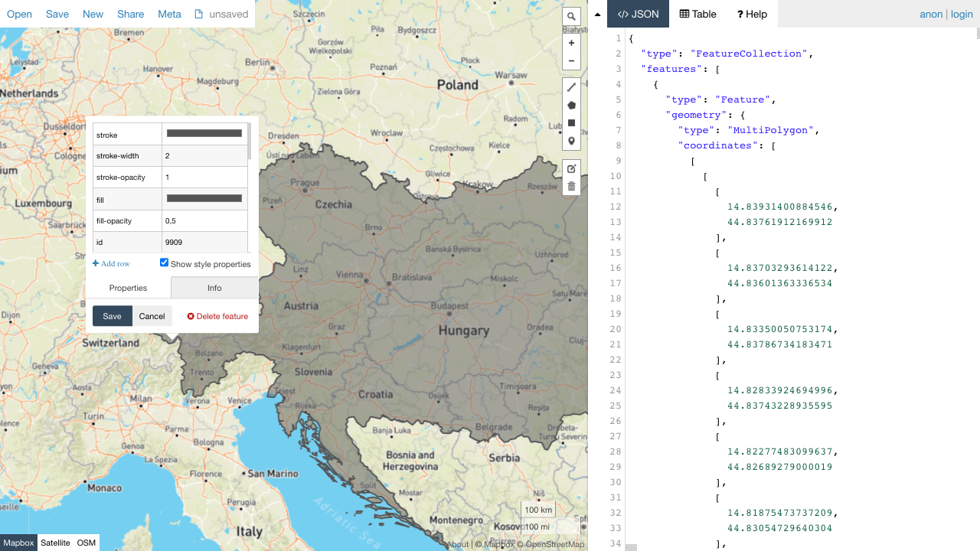Viewport: 980px width, 551px height.
Task: Click the fill color swatch
Action: [204, 199]
